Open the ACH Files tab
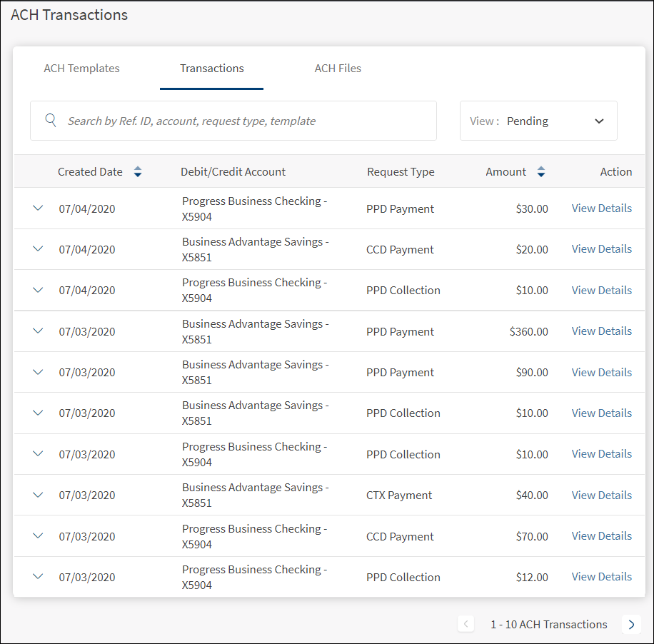The width and height of the screenshot is (654, 644). [x=338, y=69]
